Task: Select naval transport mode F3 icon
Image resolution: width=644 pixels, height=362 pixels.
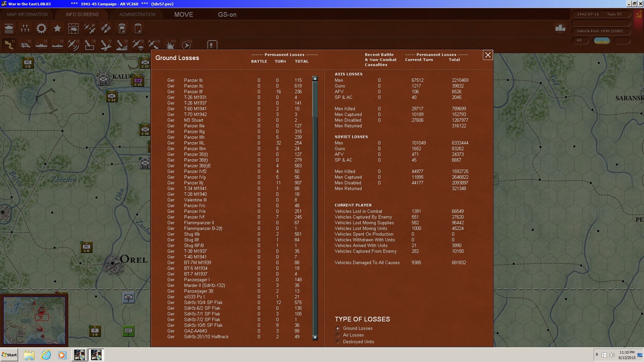Action: 42,45
